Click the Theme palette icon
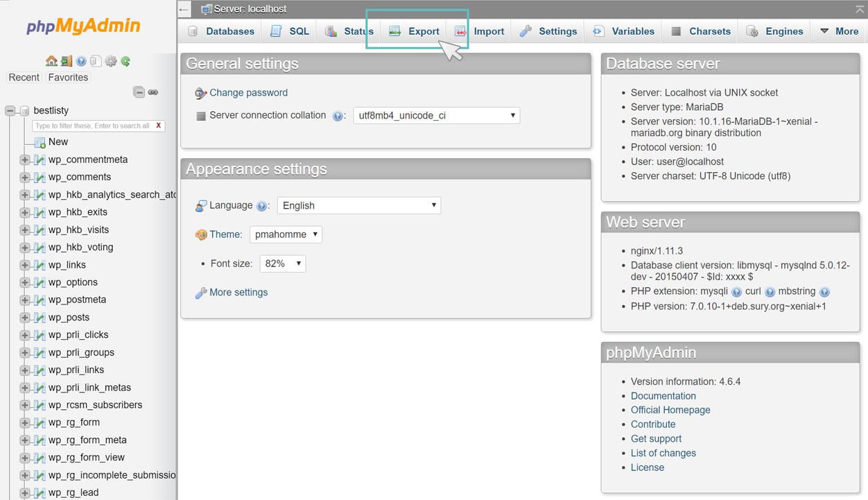The width and height of the screenshot is (868, 500). tap(201, 234)
